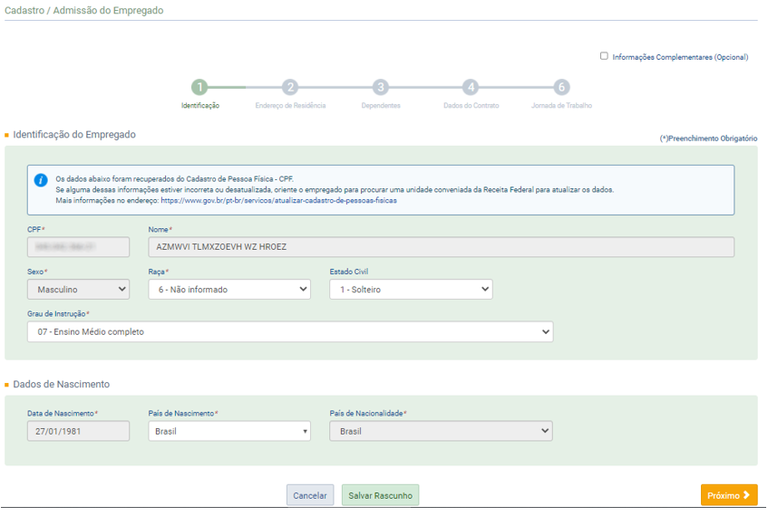Open País de Nacionalidade dropdown
768x516 pixels.
coord(440,430)
